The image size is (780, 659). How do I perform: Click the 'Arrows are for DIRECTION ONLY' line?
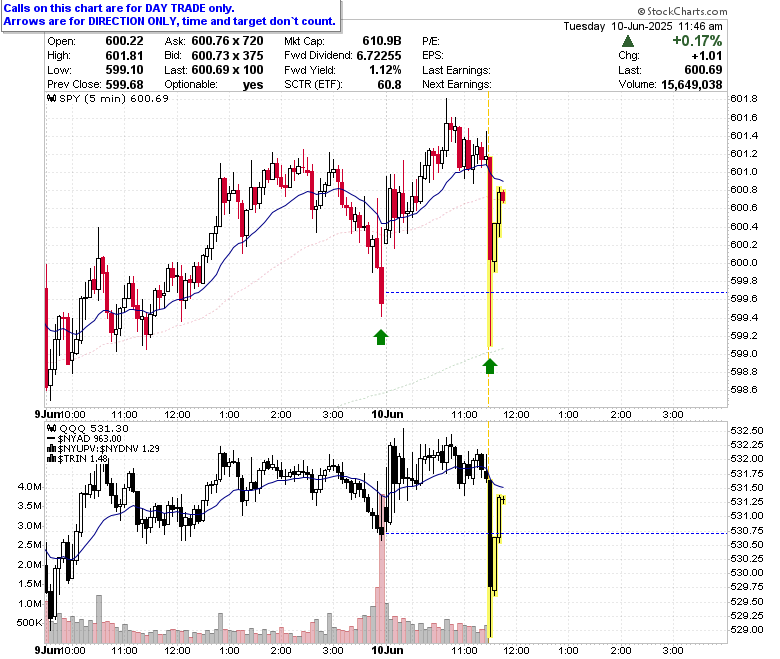(170, 21)
